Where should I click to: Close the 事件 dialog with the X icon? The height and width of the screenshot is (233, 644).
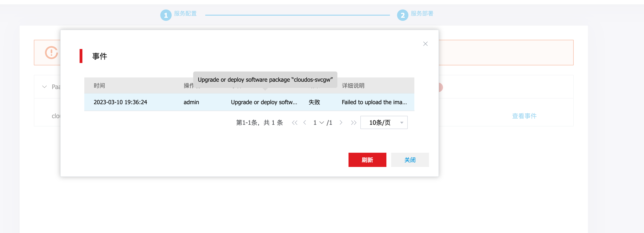click(425, 44)
